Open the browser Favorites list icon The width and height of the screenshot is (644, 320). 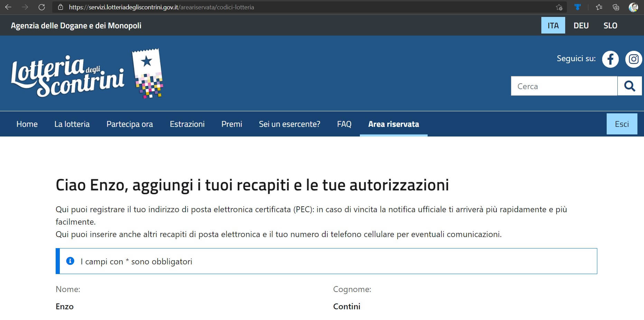click(x=599, y=7)
